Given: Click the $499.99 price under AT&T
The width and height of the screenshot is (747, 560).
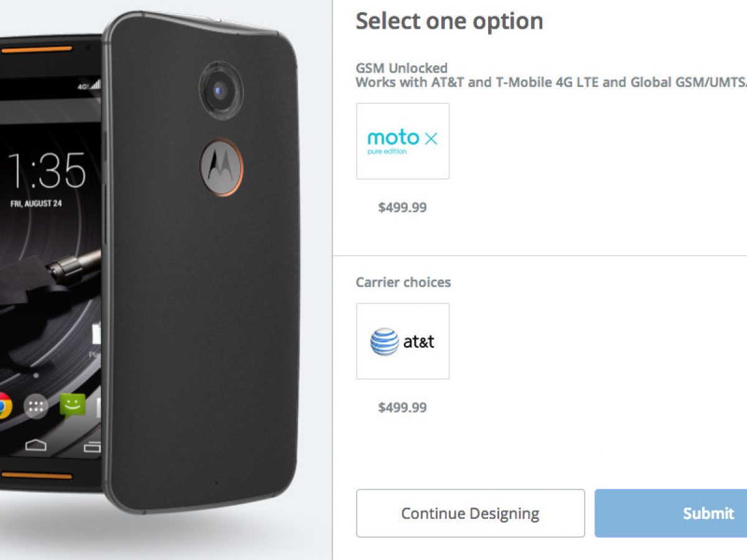Looking at the screenshot, I should pos(402,408).
